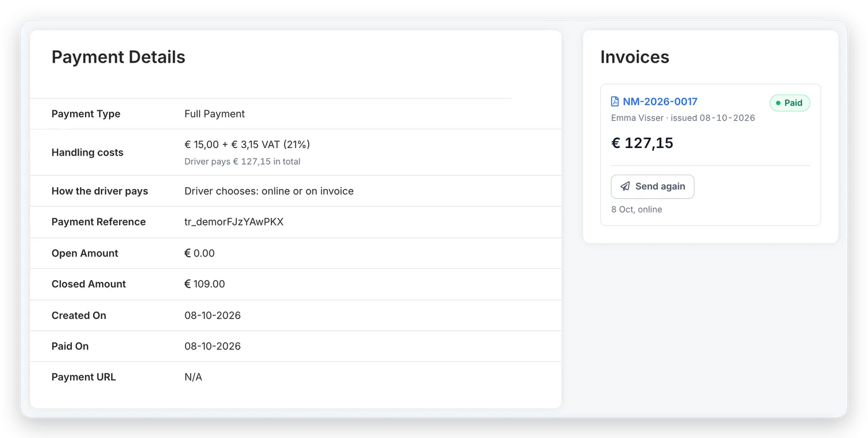This screenshot has width=868, height=438.
Task: Select the Closed Amount value € 109.00
Action: [205, 284]
